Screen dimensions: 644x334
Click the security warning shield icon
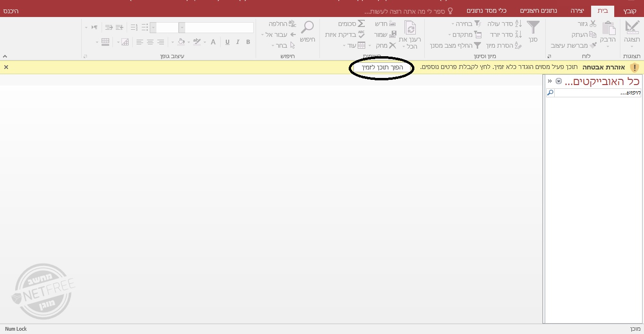tap(634, 68)
